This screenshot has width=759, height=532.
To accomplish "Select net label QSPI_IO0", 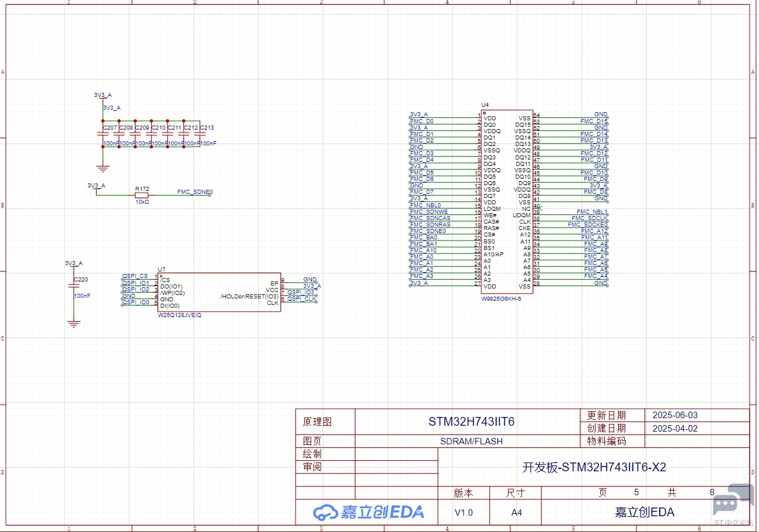I will point(135,302).
